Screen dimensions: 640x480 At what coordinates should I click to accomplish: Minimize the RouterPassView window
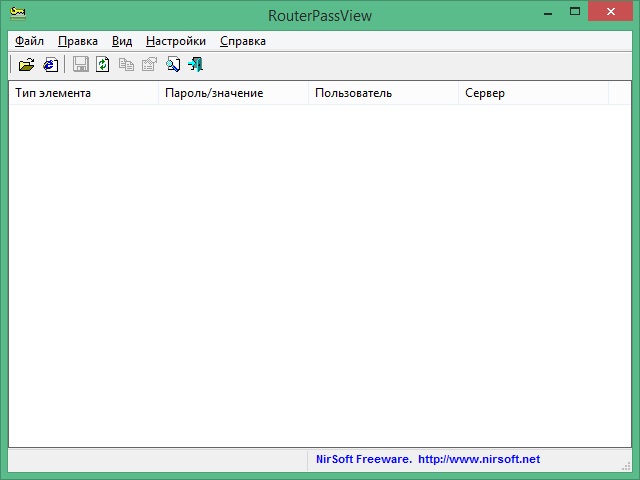pos(548,12)
